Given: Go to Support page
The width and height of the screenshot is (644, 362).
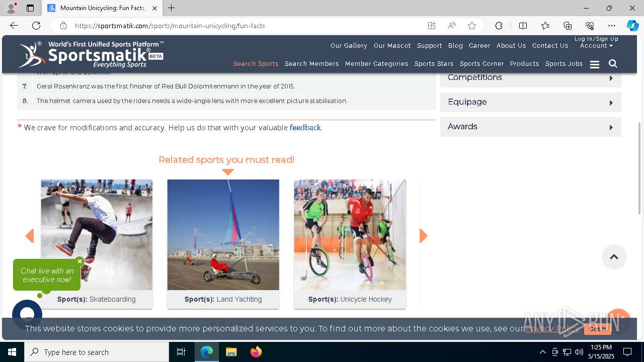Looking at the screenshot, I should (429, 46).
